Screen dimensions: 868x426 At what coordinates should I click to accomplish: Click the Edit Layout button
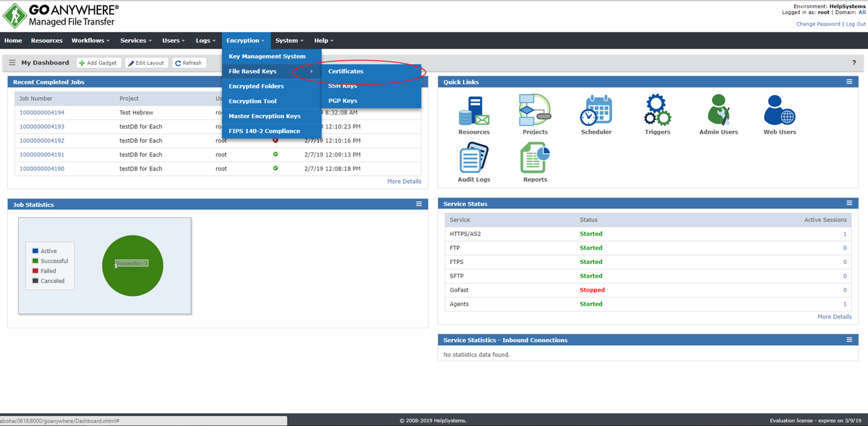click(147, 63)
